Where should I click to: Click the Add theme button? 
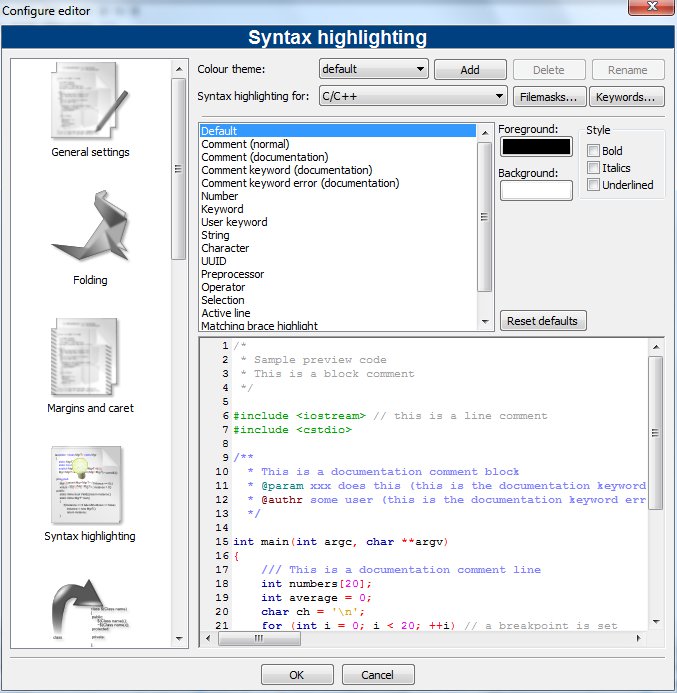tap(470, 70)
